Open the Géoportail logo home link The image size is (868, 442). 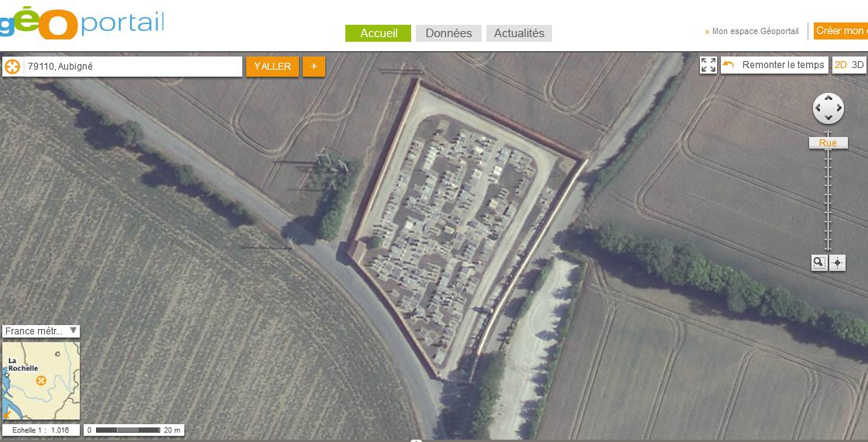pyautogui.click(x=82, y=22)
